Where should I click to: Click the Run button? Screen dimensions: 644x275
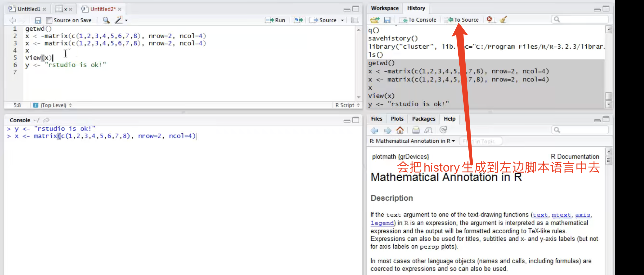point(276,20)
